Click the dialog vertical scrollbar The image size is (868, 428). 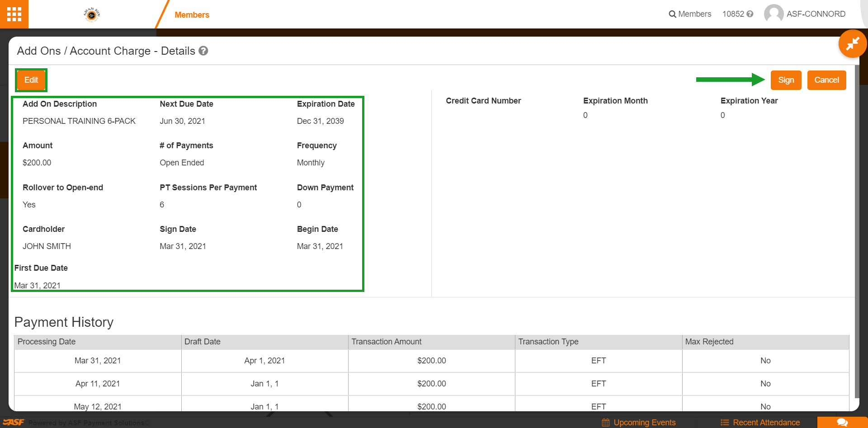click(857, 230)
